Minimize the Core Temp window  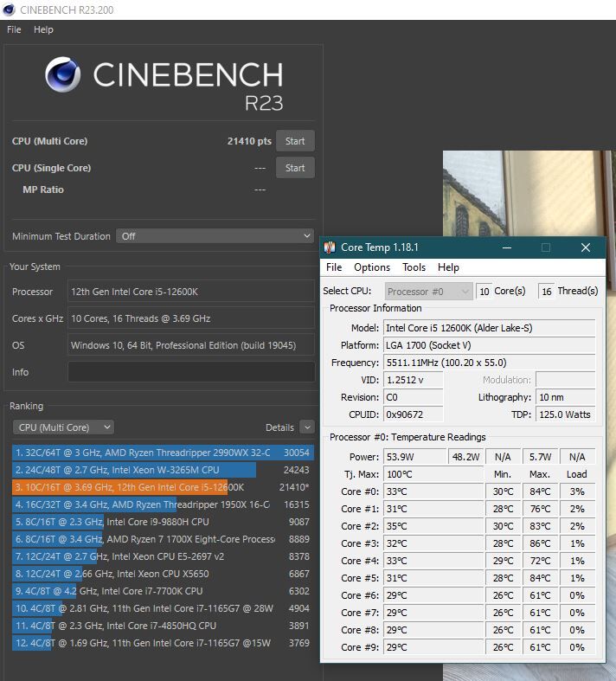coord(507,247)
